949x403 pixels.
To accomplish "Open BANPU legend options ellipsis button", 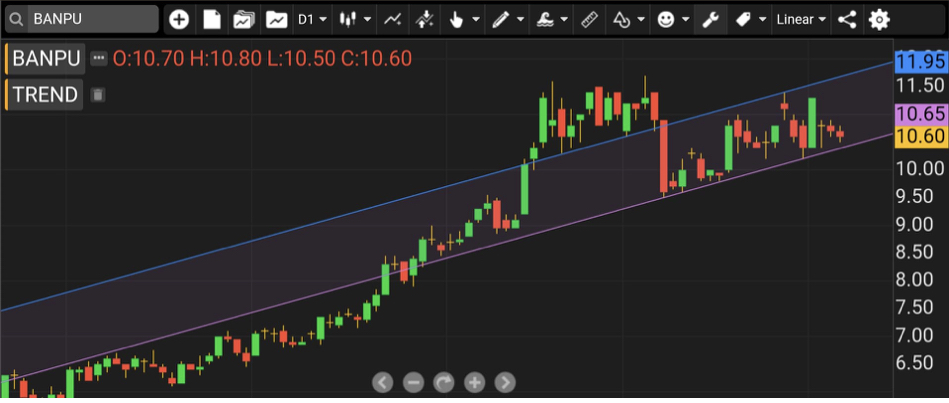I will pos(98,59).
